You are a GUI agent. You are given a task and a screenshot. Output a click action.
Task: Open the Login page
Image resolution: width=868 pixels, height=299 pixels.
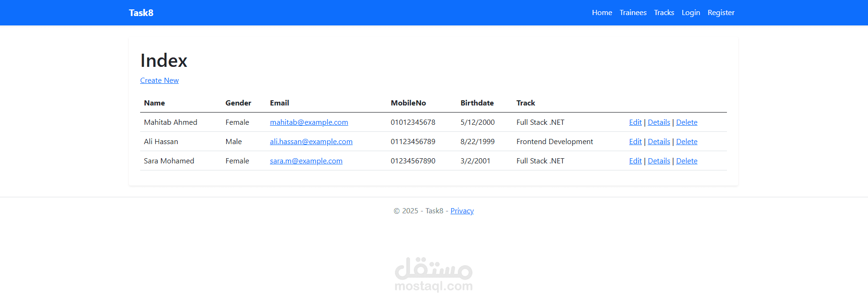pyautogui.click(x=691, y=13)
